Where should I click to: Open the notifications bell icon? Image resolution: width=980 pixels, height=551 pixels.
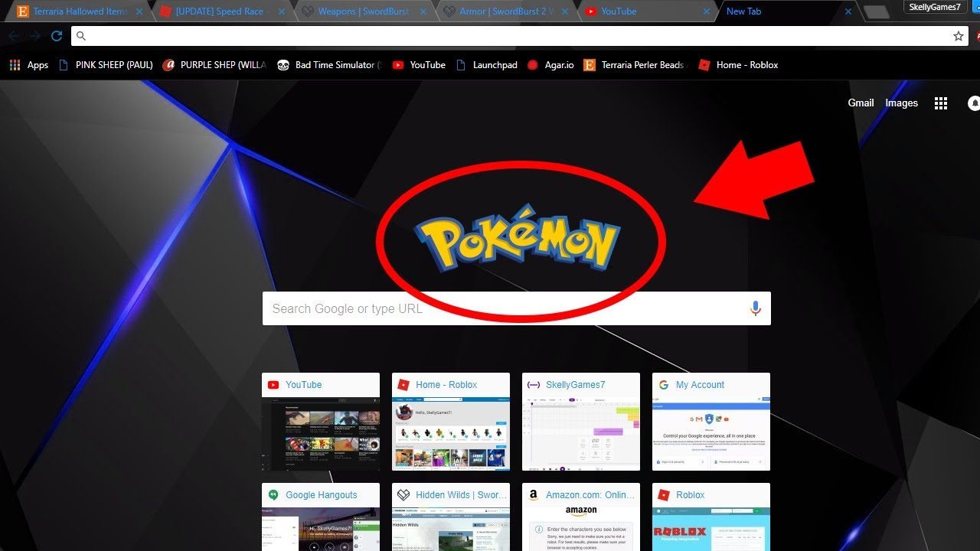(x=974, y=103)
